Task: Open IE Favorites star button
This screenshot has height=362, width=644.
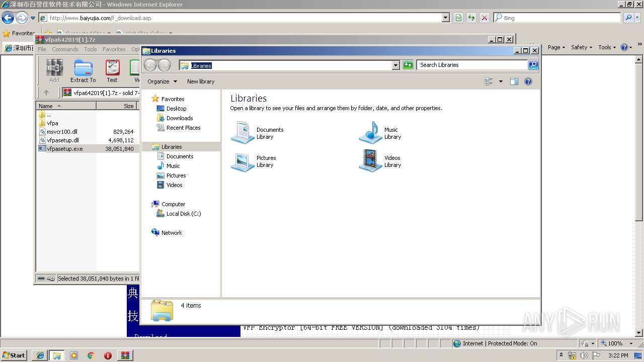Action: [18, 33]
